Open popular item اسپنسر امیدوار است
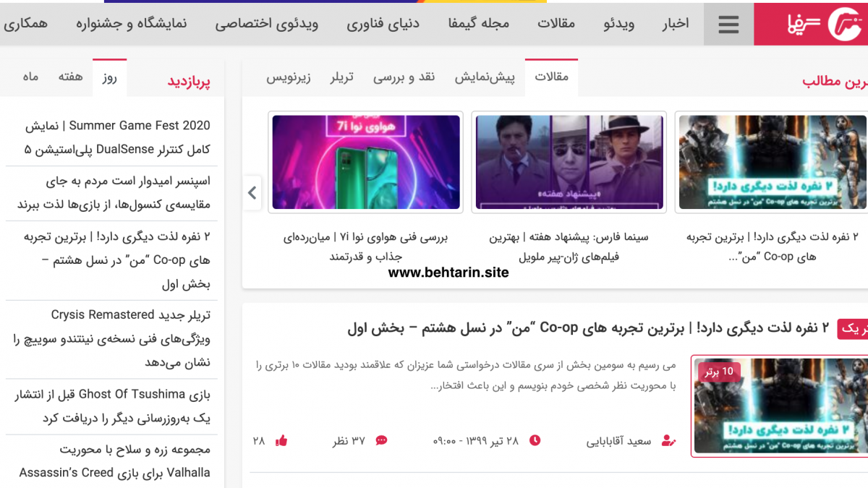 tap(114, 192)
